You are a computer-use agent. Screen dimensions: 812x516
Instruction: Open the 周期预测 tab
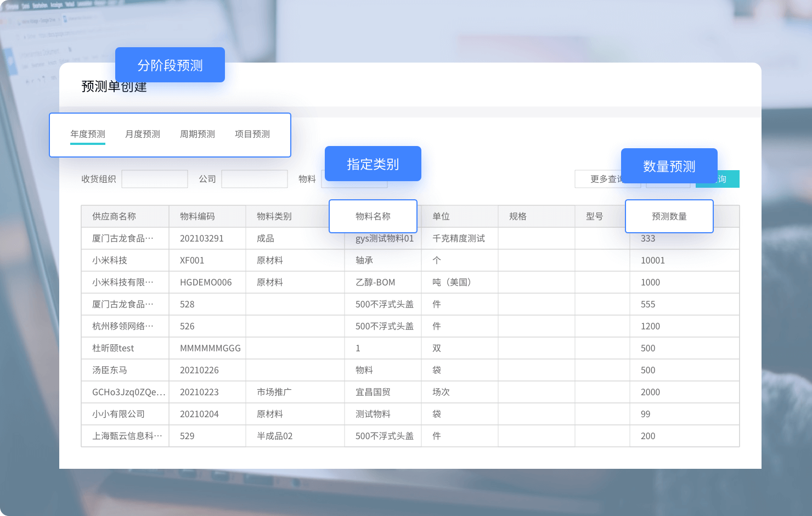tap(198, 133)
